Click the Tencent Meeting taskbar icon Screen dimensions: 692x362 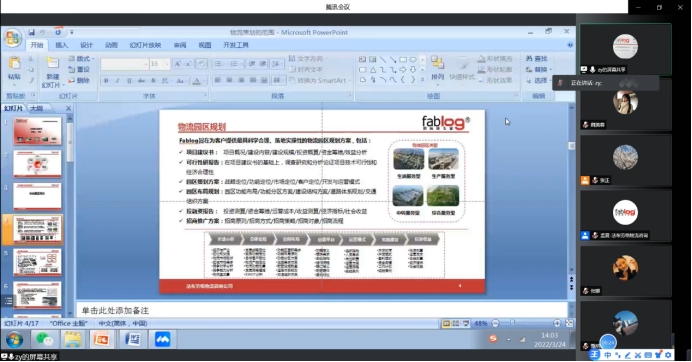162,339
